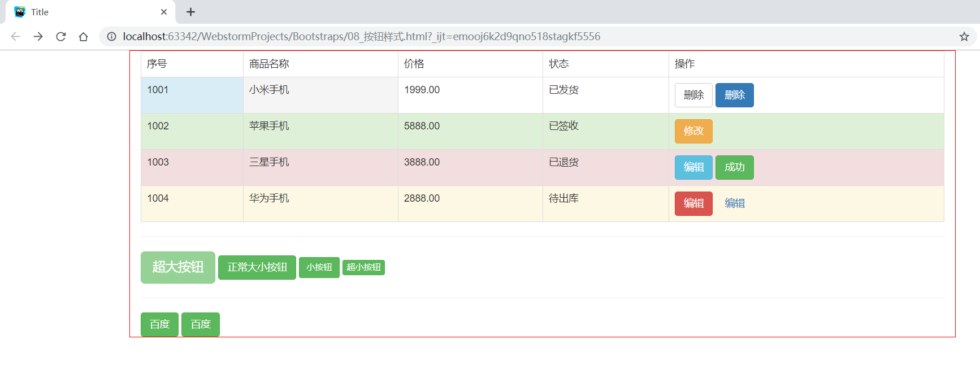The height and width of the screenshot is (391, 980).
Task: Click the orange 修改 button
Action: [693, 131]
